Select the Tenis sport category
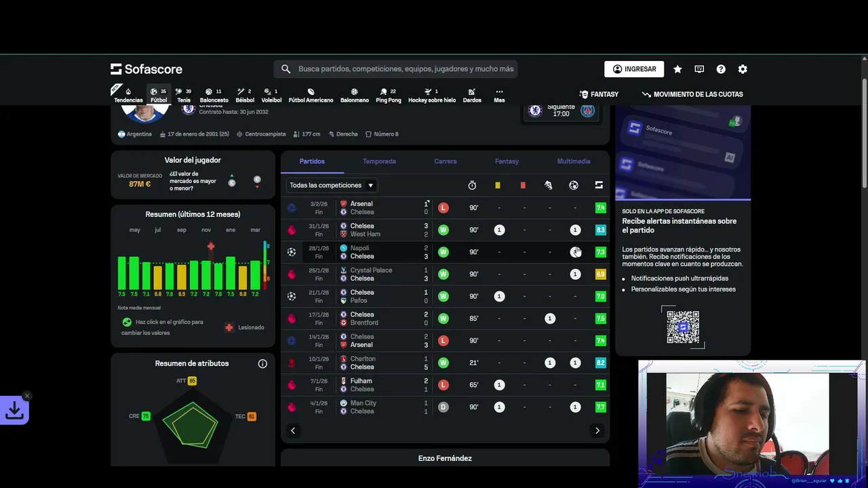The width and height of the screenshot is (868, 488). [x=184, y=95]
